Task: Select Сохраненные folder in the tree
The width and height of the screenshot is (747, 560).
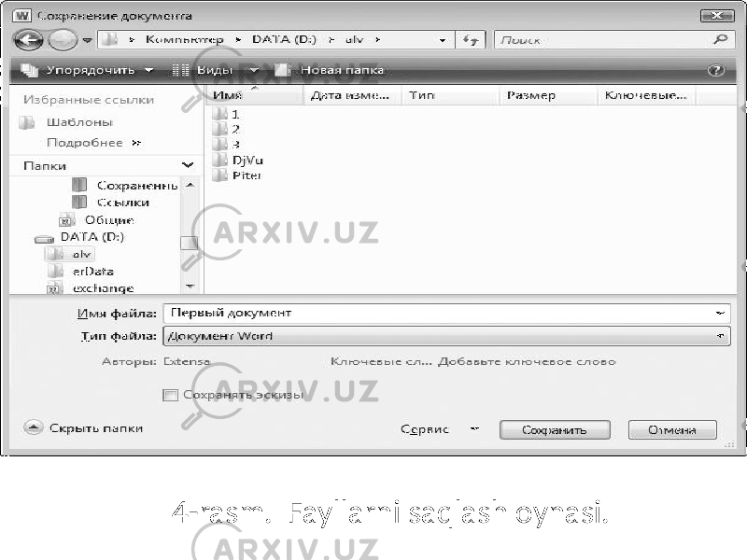Action: (x=125, y=185)
